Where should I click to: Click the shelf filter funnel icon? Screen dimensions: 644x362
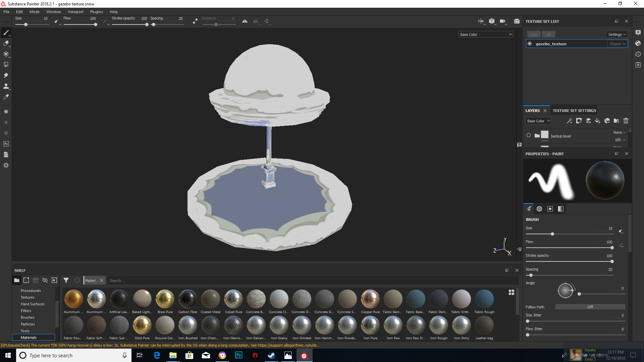66,280
